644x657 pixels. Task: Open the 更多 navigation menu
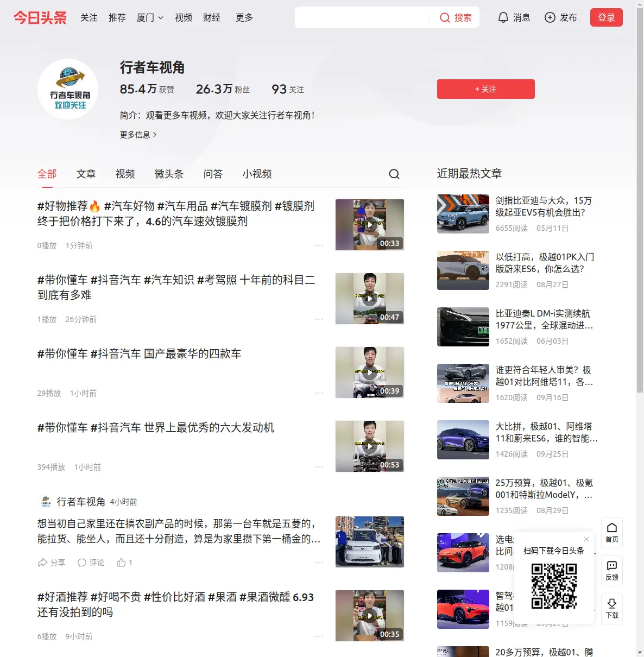pos(244,18)
